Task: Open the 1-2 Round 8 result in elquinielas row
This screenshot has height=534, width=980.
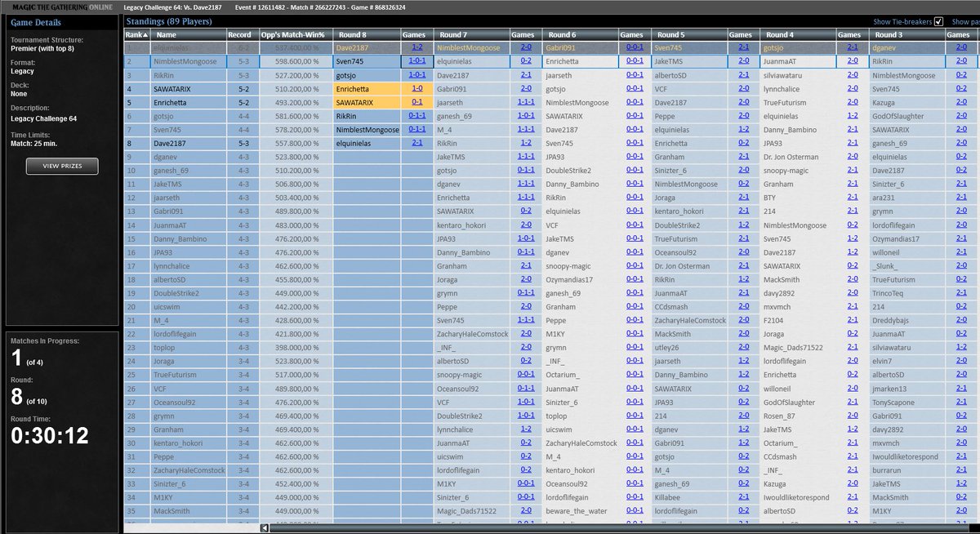Action: pyautogui.click(x=416, y=48)
